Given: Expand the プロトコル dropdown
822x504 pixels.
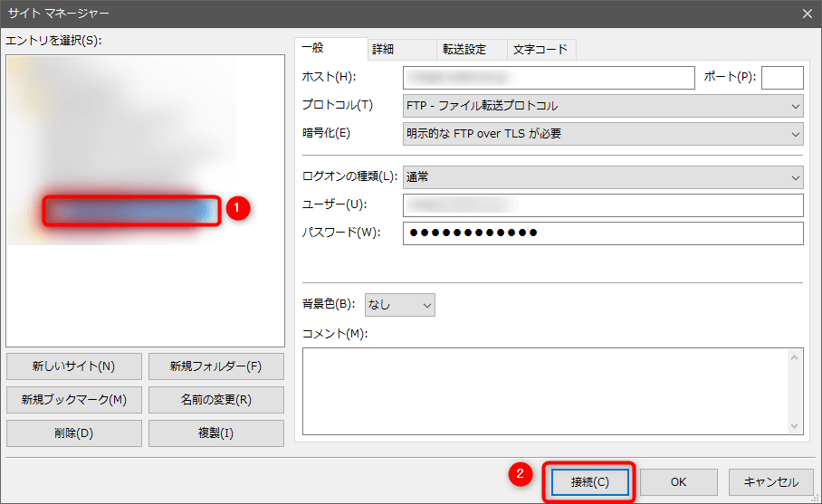Looking at the screenshot, I should [x=603, y=106].
